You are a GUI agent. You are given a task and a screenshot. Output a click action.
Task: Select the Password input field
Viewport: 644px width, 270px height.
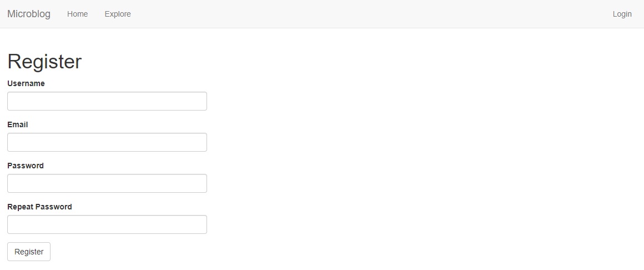pos(107,183)
